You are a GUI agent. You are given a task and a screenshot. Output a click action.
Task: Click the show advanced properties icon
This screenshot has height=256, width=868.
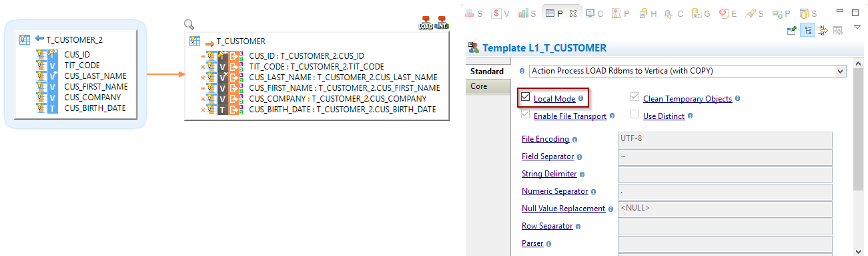pos(823,29)
